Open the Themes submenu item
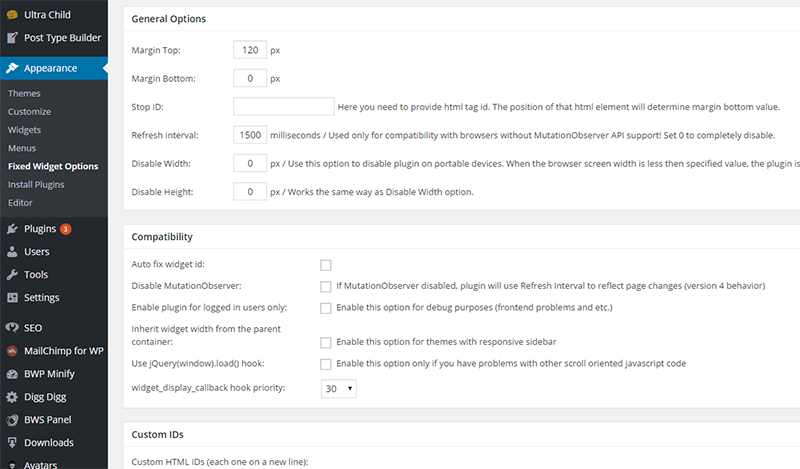800x469 pixels. 24,93
